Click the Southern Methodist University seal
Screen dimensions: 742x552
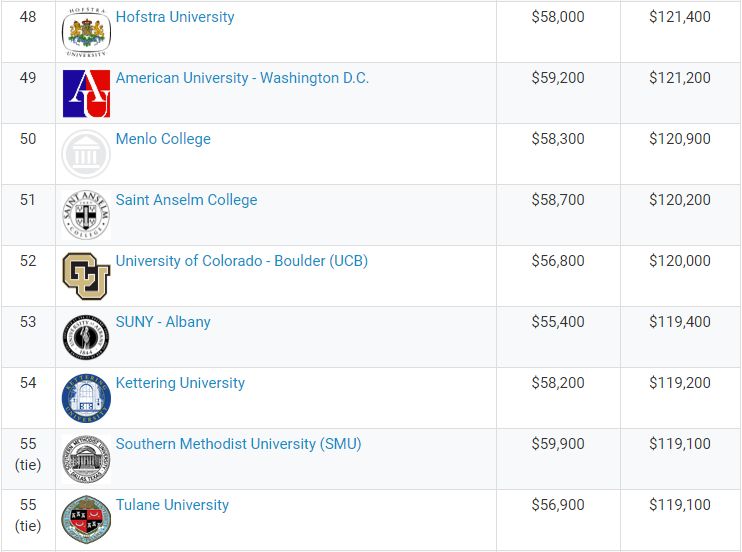click(x=86, y=459)
